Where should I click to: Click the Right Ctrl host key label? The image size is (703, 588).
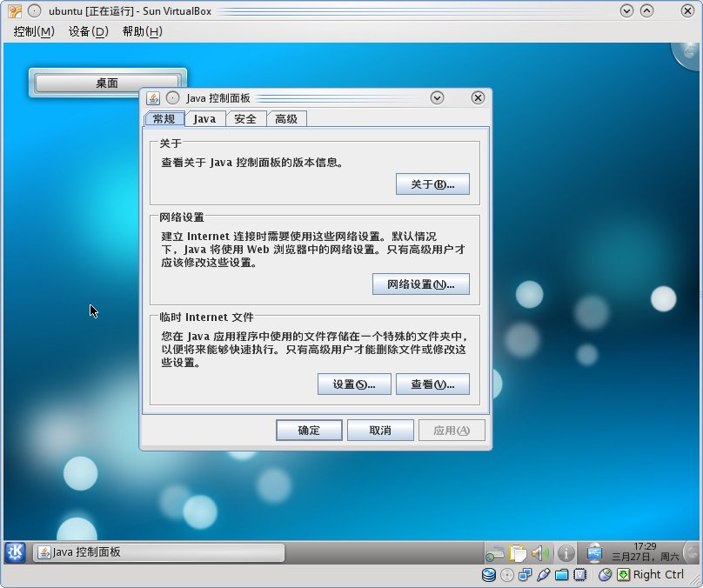659,575
